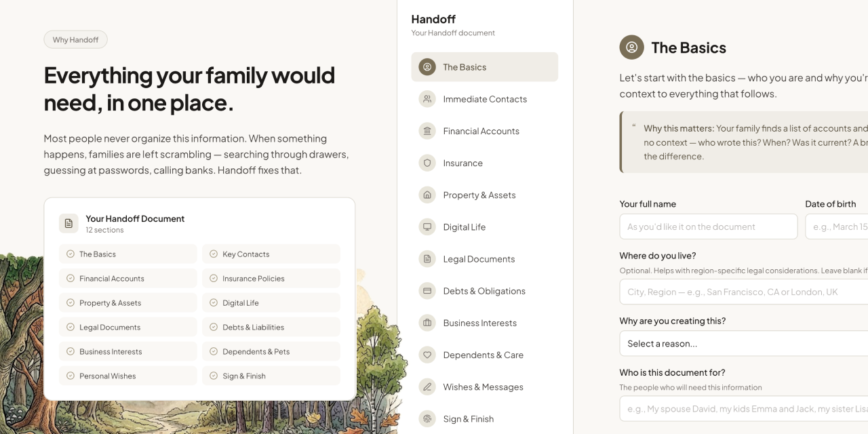Click the Digital Life checkmark in card
Screen dimensions: 868x434
pos(214,303)
